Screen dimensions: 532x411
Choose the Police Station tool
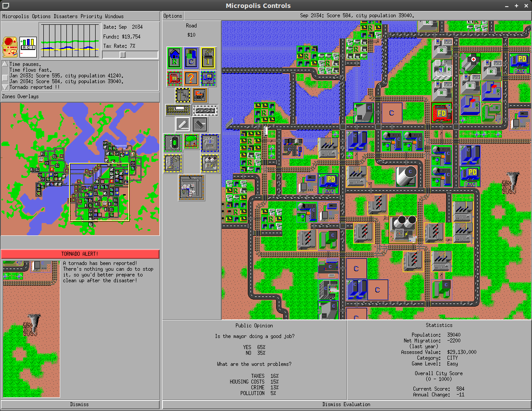[208, 78]
